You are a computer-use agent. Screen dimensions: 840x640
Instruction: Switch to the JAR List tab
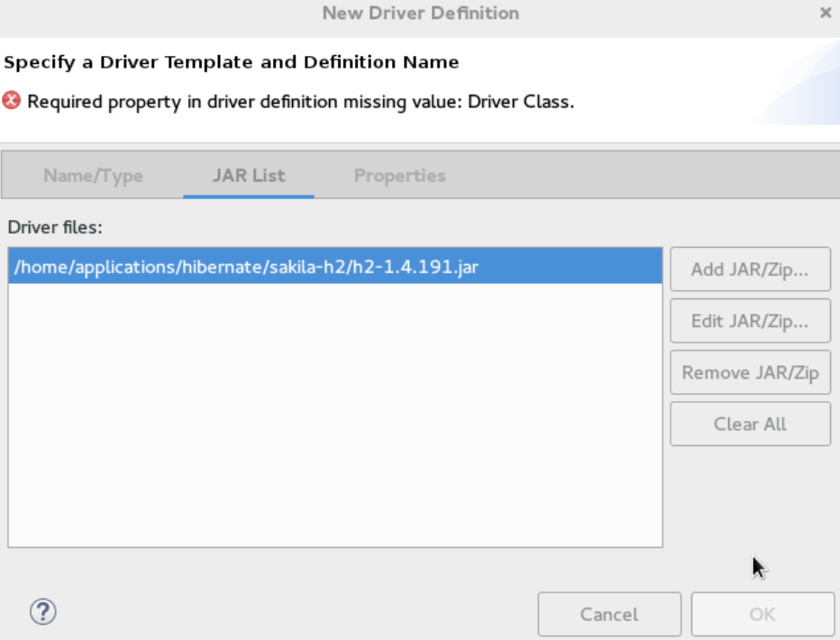(x=249, y=176)
